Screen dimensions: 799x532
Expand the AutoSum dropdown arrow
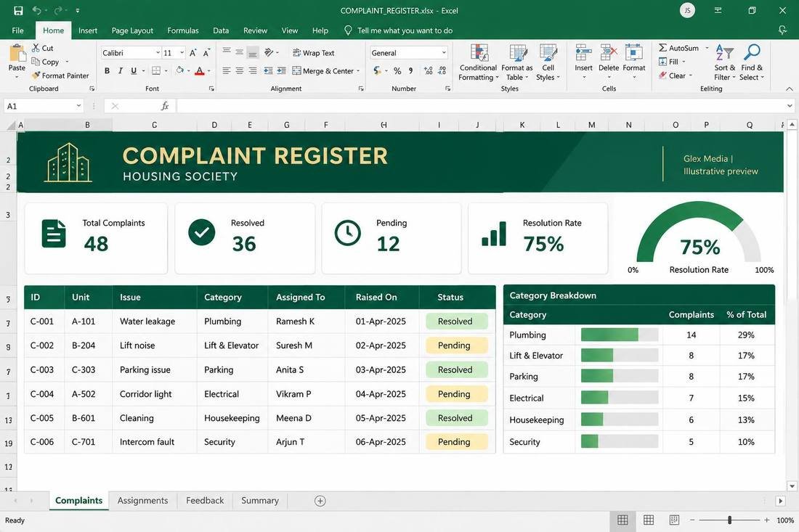[707, 48]
